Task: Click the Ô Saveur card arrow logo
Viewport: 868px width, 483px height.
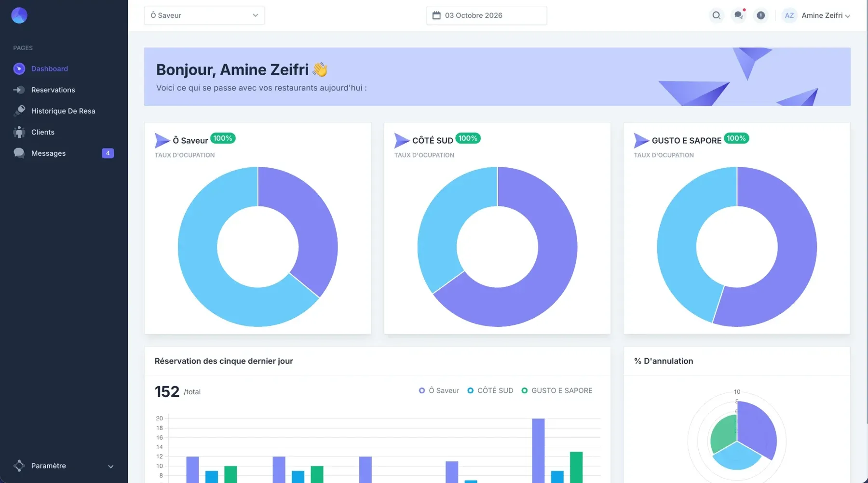Action: click(x=162, y=140)
